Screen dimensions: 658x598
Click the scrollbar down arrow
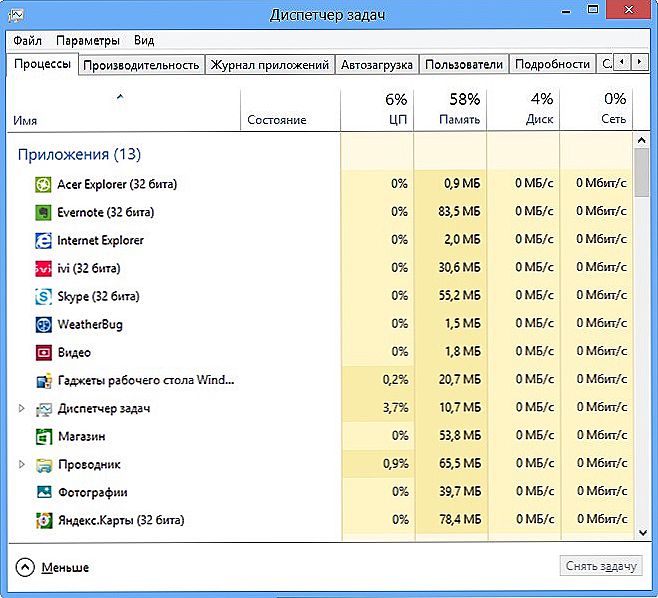point(642,533)
